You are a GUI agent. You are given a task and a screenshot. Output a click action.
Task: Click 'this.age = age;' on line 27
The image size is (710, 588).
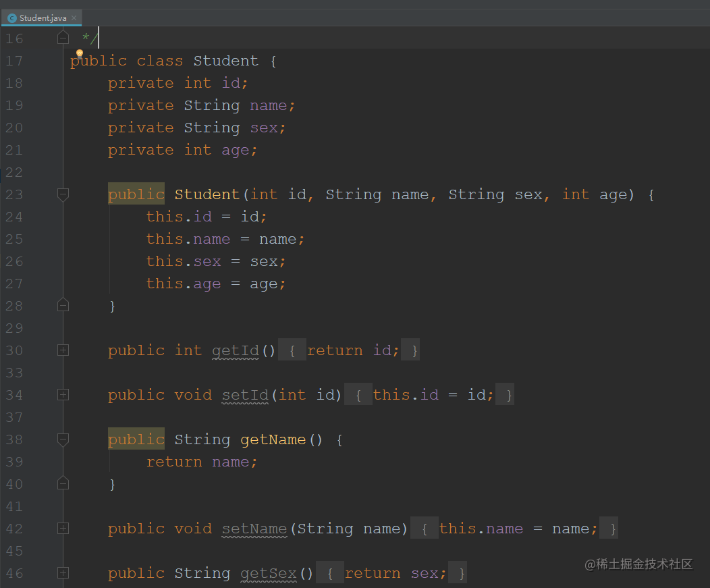point(216,284)
